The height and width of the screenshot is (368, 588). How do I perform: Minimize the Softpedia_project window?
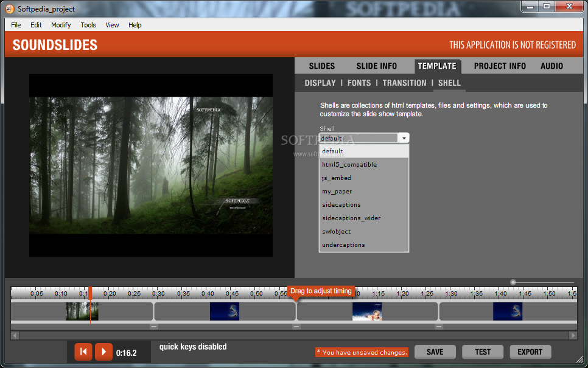point(530,6)
